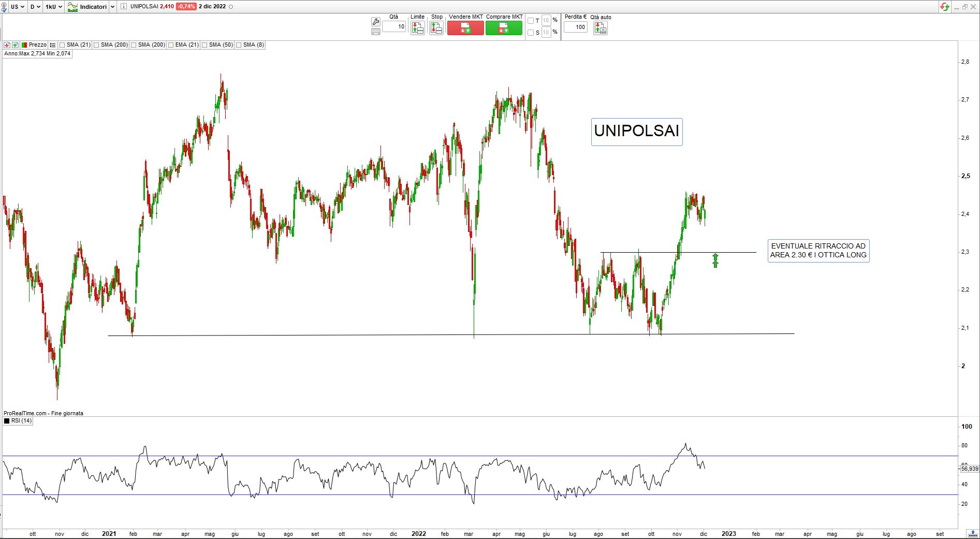
Task: Open the D daily timeframe dropdown
Action: pyautogui.click(x=35, y=7)
